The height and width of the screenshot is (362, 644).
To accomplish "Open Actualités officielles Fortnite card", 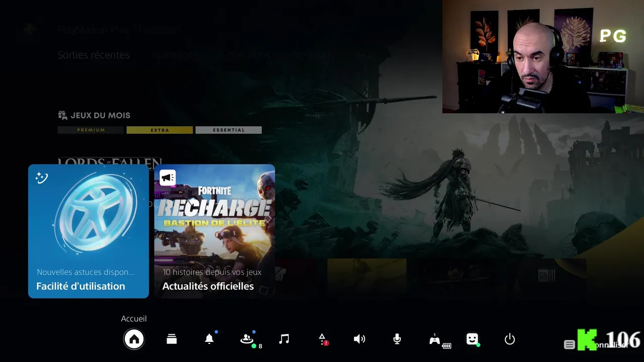I will point(214,231).
